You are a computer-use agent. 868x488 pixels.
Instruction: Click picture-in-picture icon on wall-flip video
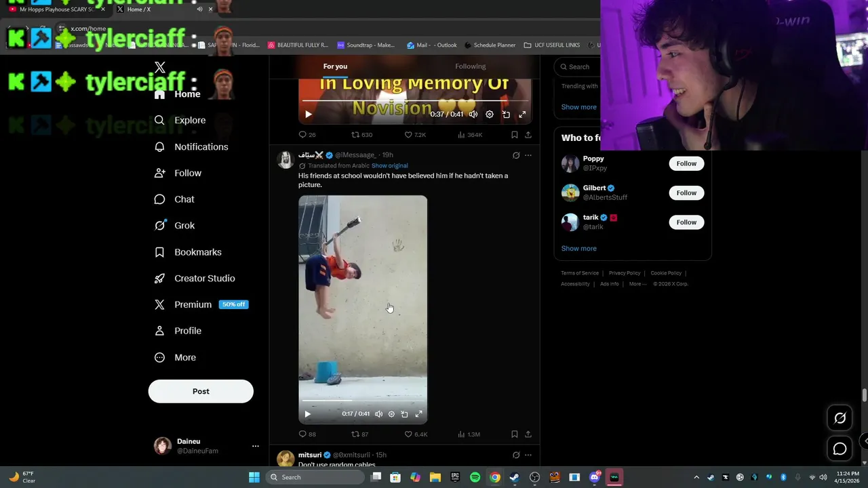404,414
